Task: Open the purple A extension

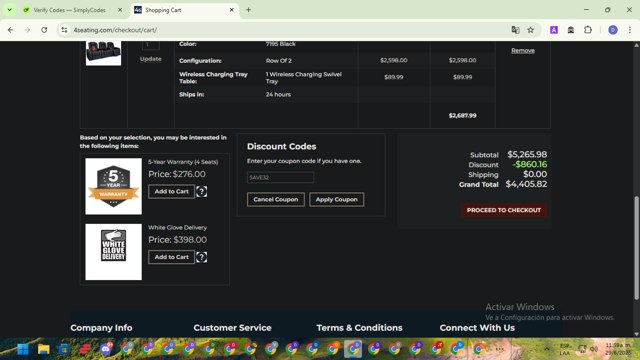Action: click(554, 30)
